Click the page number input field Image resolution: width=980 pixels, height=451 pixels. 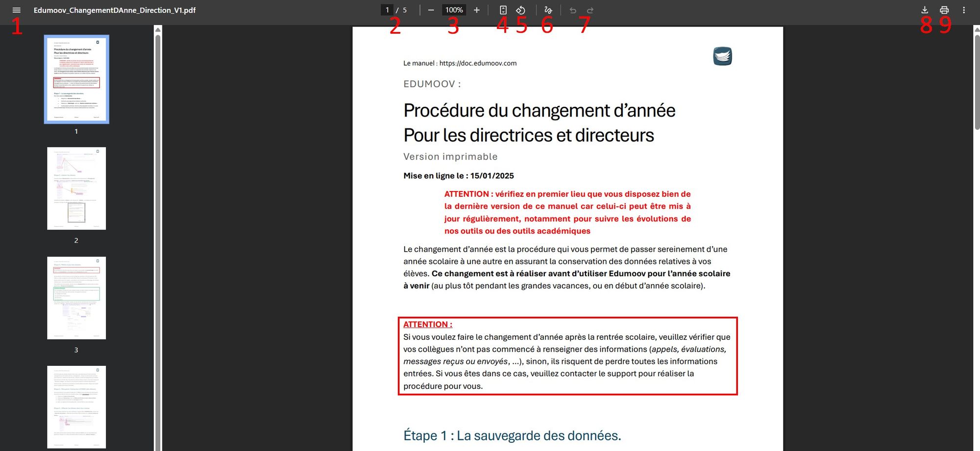(x=387, y=10)
